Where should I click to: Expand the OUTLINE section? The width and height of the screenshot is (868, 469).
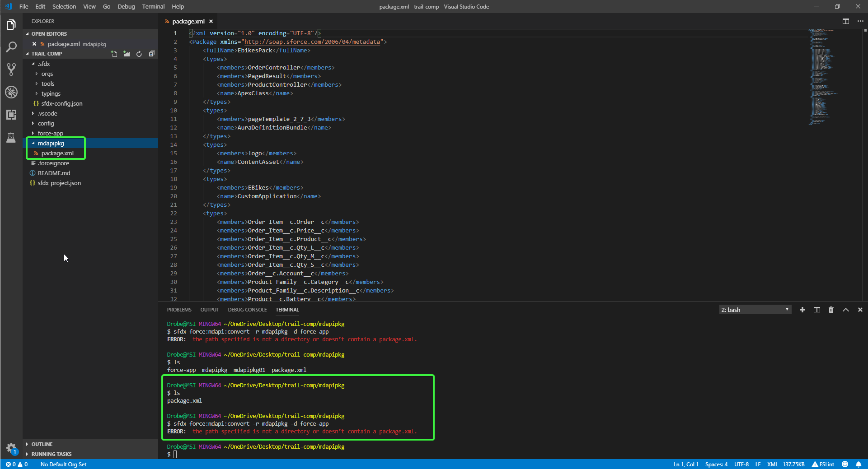42,444
